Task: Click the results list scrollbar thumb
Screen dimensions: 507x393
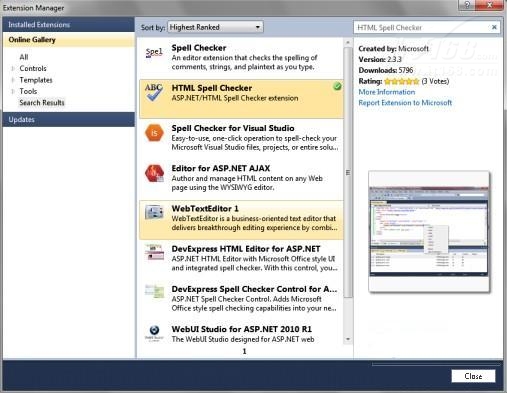Action: [x=348, y=172]
